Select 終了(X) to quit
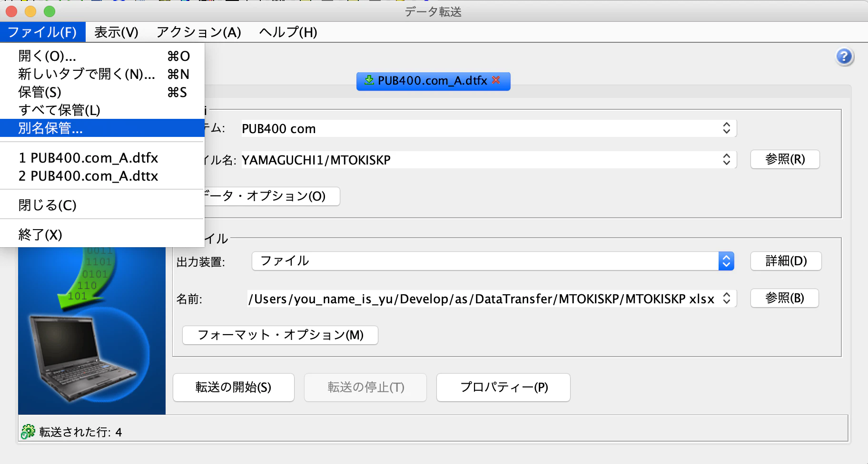 point(102,234)
